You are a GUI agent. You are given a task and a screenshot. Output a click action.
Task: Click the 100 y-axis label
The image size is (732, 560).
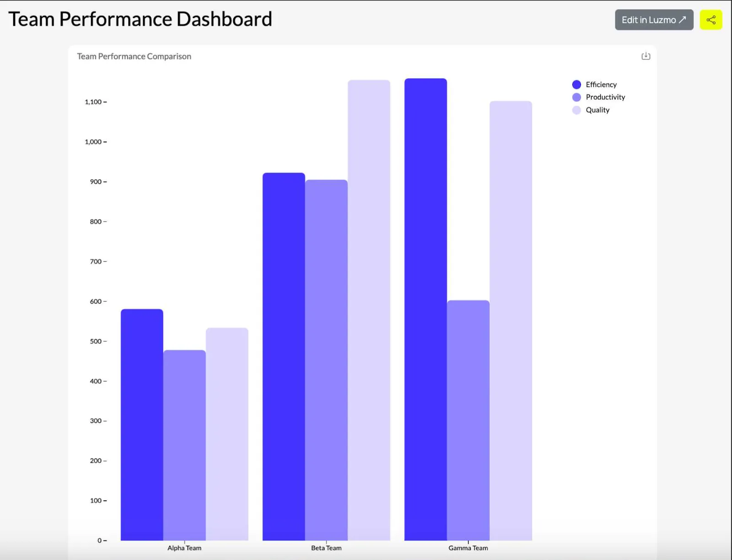[x=96, y=501]
